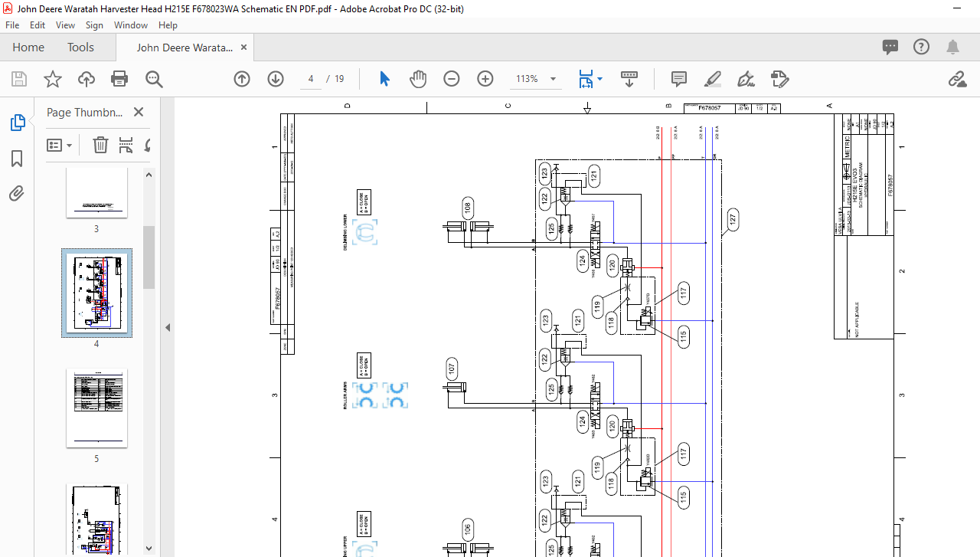Add a comment sticky note

(678, 79)
